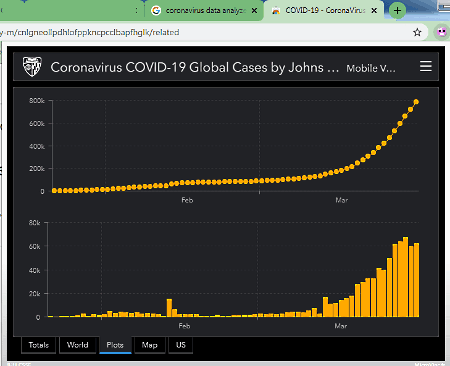The width and height of the screenshot is (450, 366).
Task: Open a new tab with the plus button
Action: click(397, 10)
